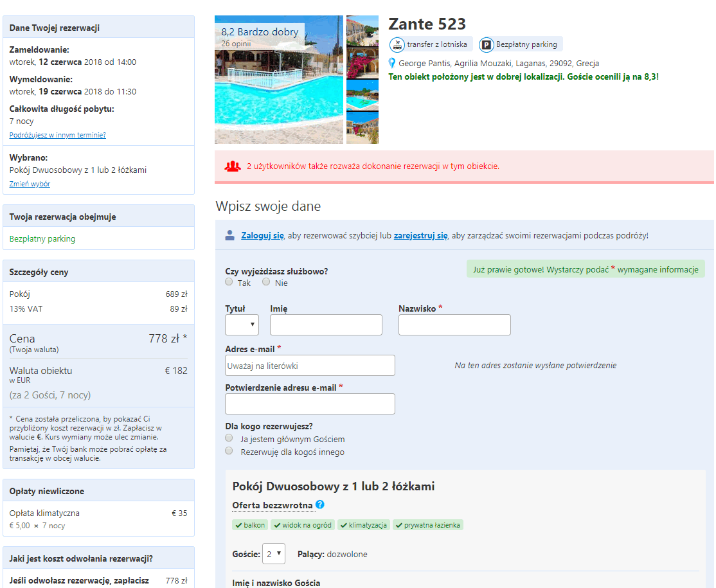
Task: Click the Adres e-mail input field
Action: coord(310,366)
